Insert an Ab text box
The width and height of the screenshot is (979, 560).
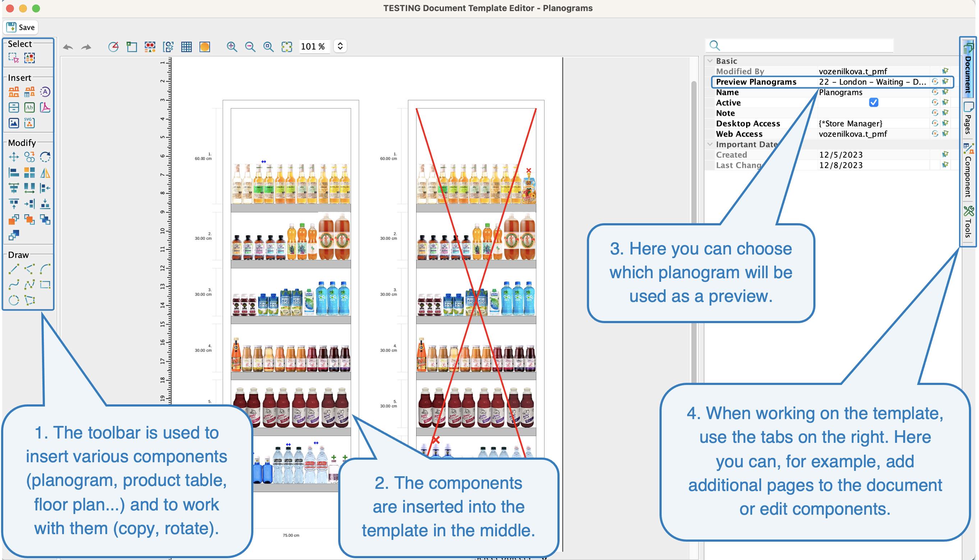(x=29, y=107)
